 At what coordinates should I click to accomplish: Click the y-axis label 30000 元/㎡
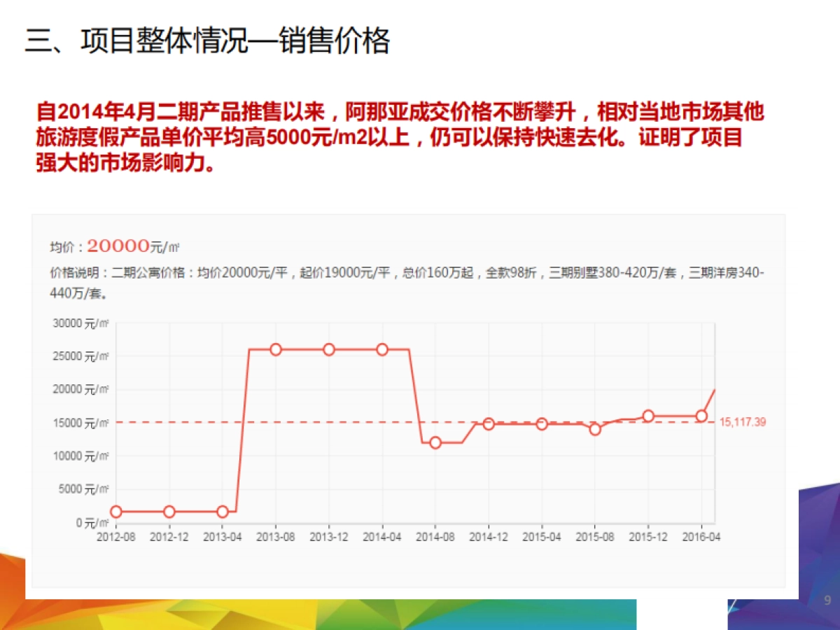click(x=79, y=324)
